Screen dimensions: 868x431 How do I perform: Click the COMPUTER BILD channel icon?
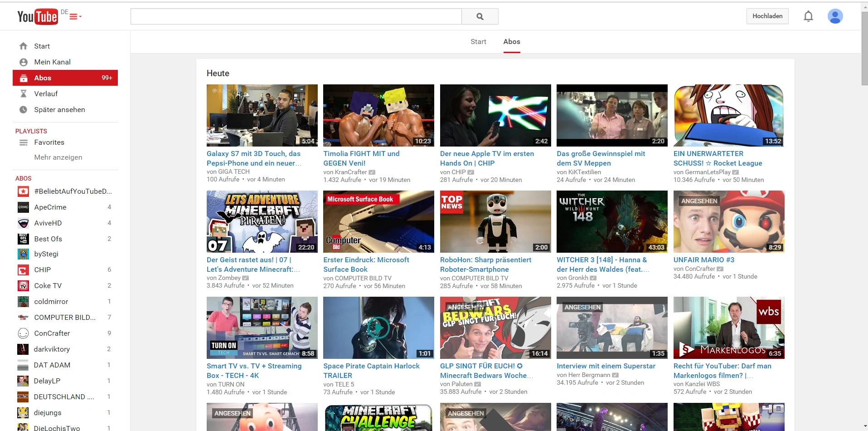click(23, 318)
